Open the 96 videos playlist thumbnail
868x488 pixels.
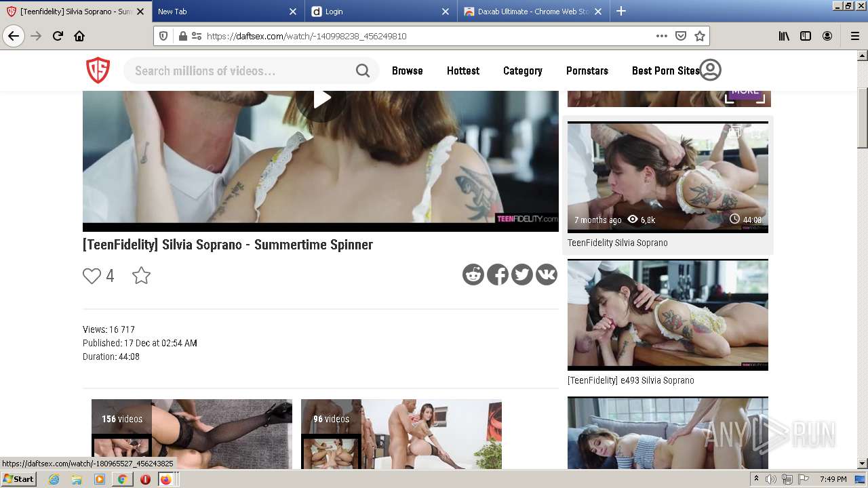click(x=401, y=434)
